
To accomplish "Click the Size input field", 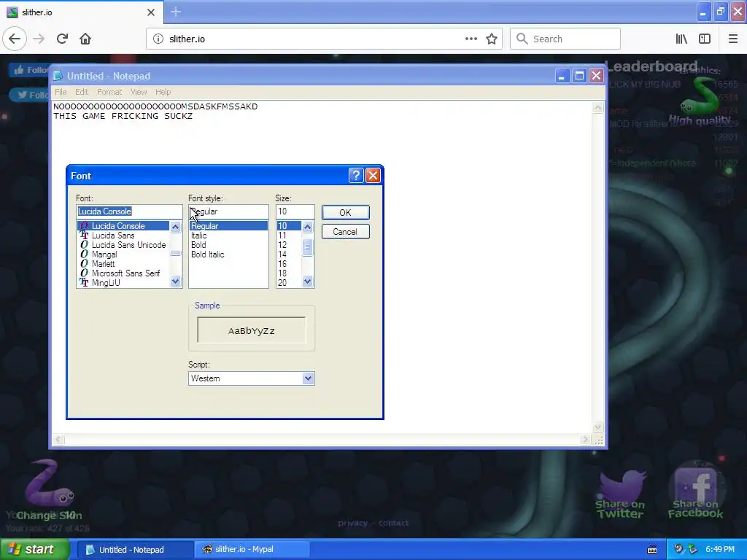I will tap(295, 211).
